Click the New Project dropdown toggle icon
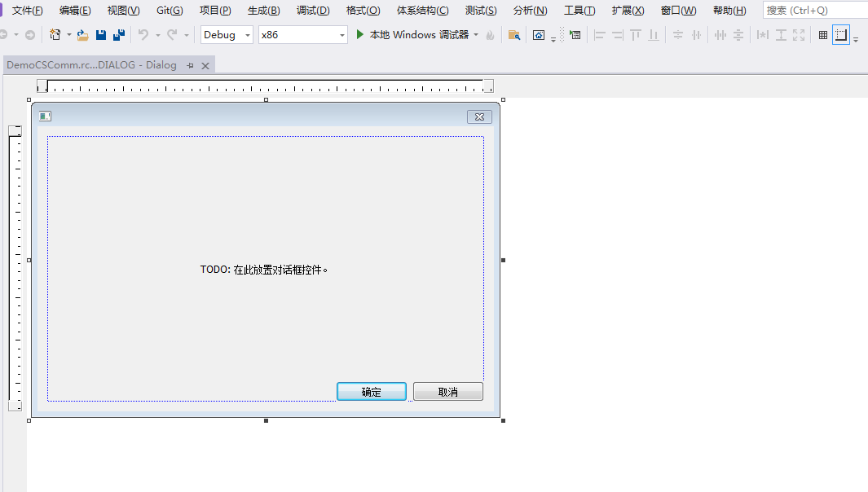Screen dimensions: 868x492 pos(68,35)
